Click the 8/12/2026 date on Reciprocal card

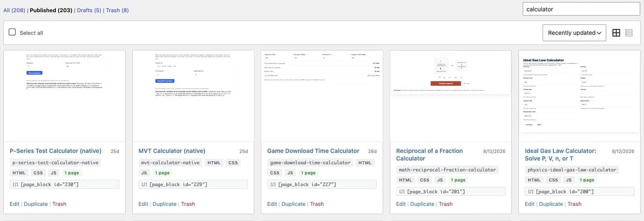pyautogui.click(x=493, y=152)
